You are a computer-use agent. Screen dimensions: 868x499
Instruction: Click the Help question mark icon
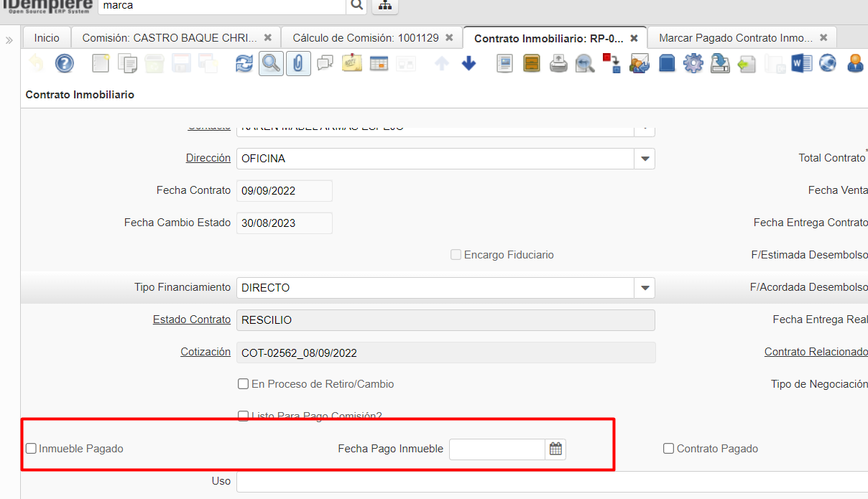click(65, 64)
